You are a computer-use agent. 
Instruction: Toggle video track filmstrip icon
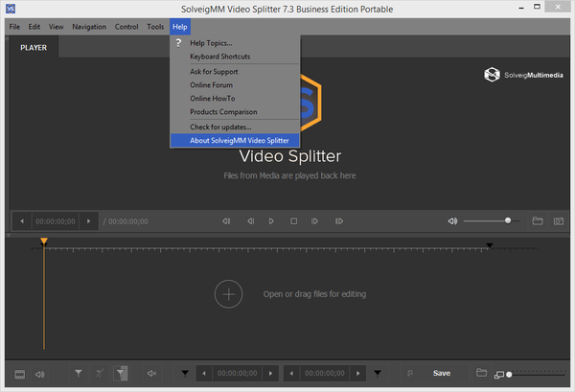point(20,374)
